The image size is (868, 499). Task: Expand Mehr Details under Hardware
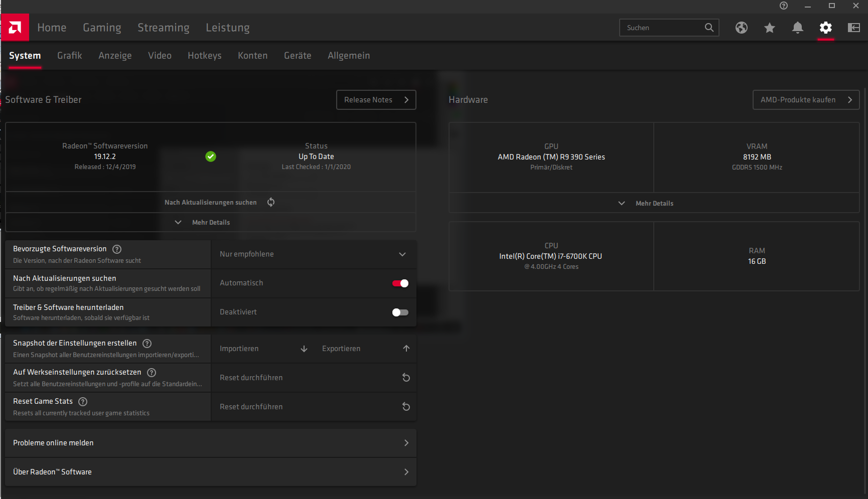click(654, 203)
